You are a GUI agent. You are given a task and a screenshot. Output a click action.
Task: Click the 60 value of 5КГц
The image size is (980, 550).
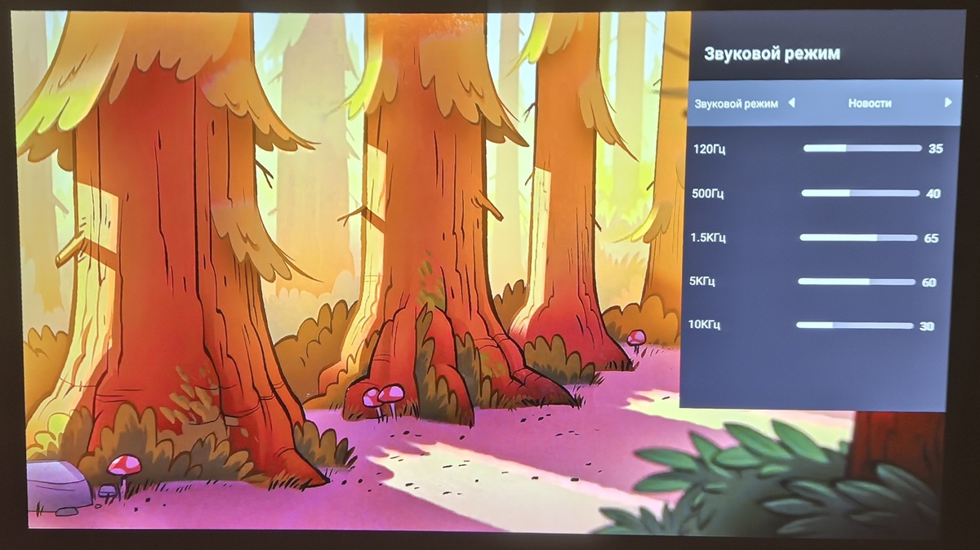click(929, 283)
